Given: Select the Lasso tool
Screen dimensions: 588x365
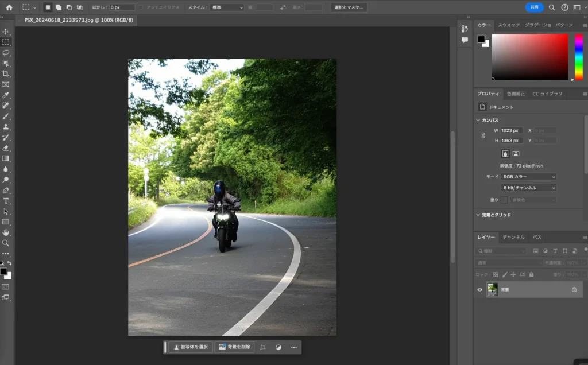Looking at the screenshot, I should (6, 52).
